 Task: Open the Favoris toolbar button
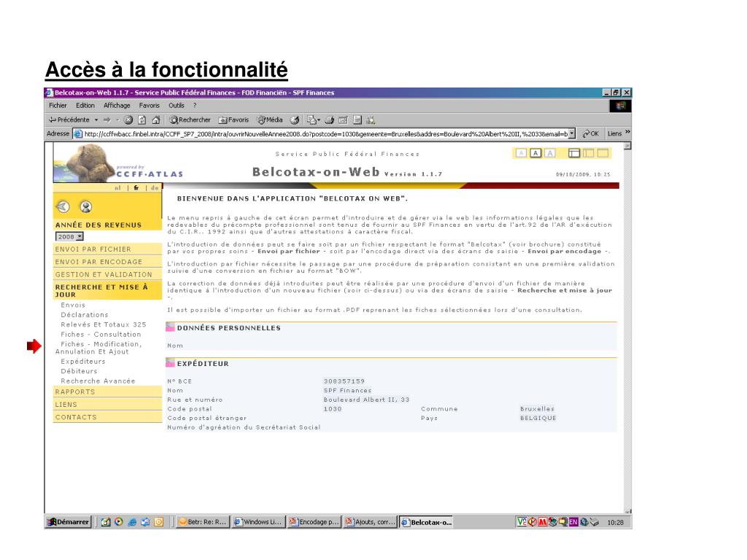click(234, 120)
